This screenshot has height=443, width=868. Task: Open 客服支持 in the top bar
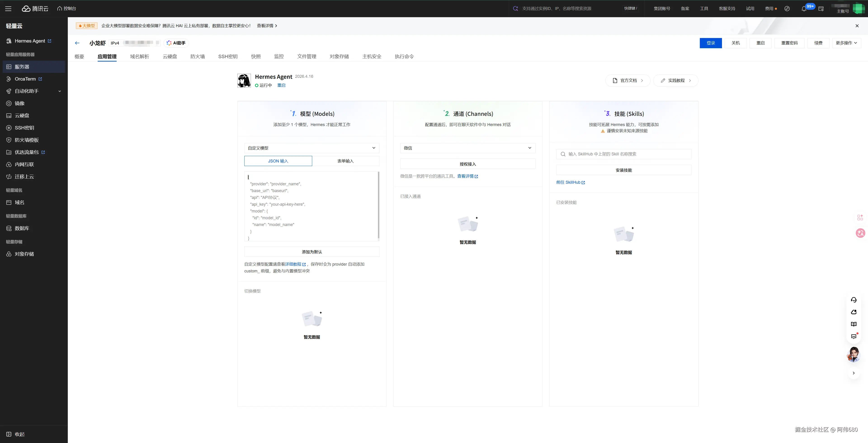coord(727,9)
